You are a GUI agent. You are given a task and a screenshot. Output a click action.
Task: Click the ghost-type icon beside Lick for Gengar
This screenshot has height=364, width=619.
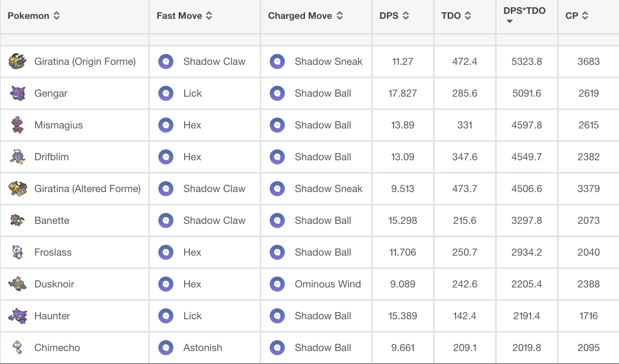click(x=166, y=93)
